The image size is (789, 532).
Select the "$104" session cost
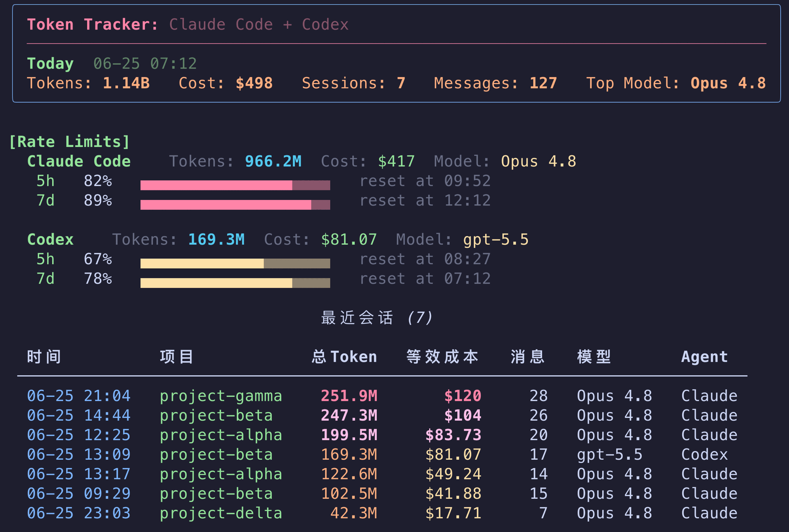pos(463,415)
